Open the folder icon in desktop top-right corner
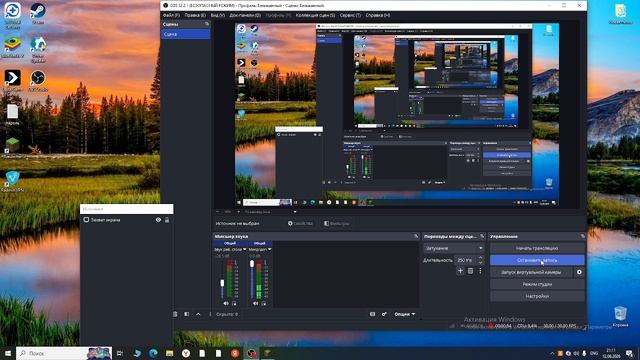Image resolution: width=640 pixels, height=360 pixels. (x=620, y=13)
